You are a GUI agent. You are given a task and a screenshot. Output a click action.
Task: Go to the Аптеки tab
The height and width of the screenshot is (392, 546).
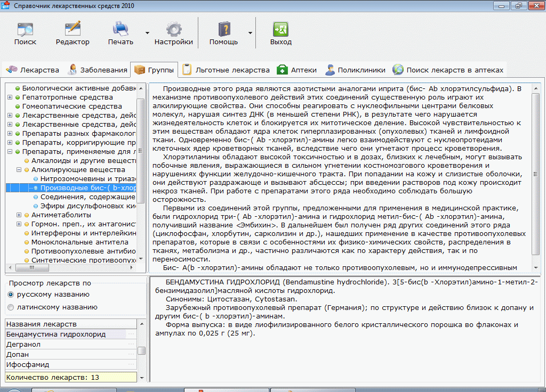tap(296, 70)
